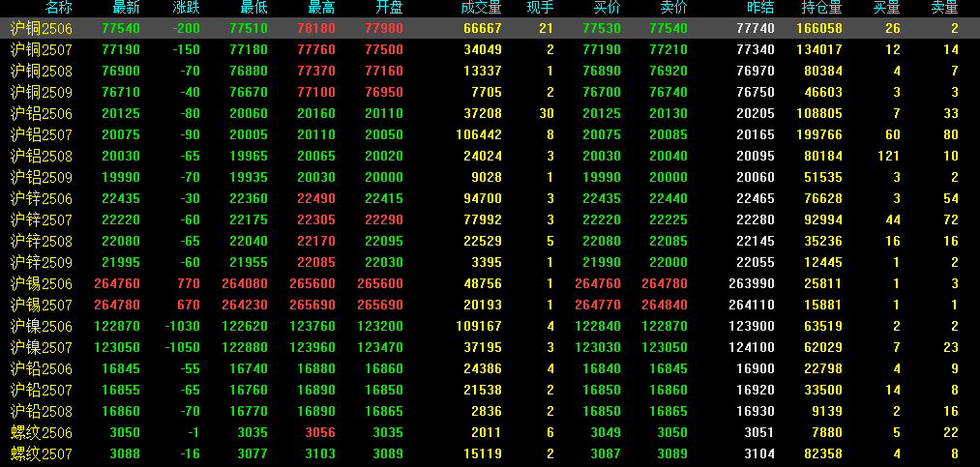Image resolution: width=980 pixels, height=467 pixels.
Task: Click low price 3035 for 螺纹2506
Action: [x=252, y=432]
